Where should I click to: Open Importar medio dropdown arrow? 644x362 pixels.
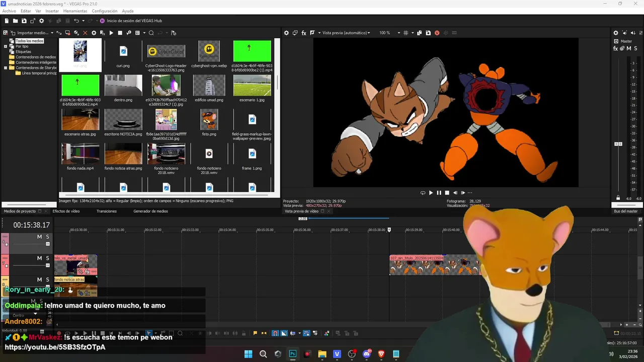coord(52,33)
